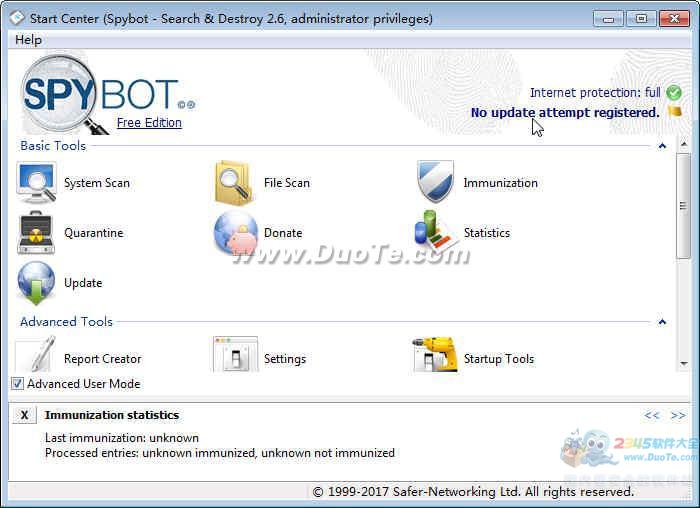Click the Statistics label
This screenshot has height=508, width=700.
(487, 233)
